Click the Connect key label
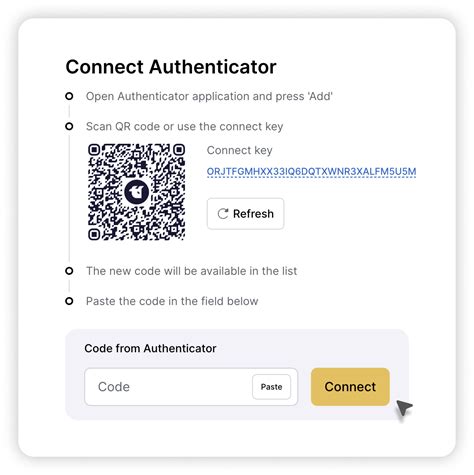This screenshot has width=474, height=475. (239, 150)
